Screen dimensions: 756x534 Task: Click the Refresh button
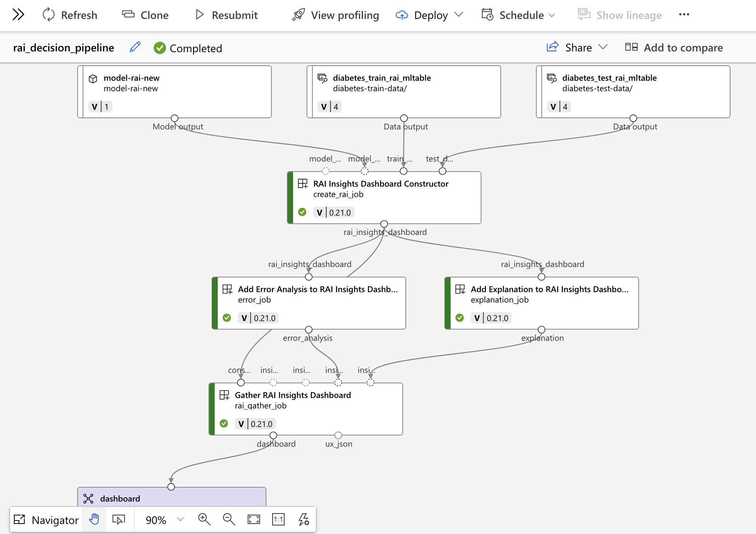click(70, 15)
